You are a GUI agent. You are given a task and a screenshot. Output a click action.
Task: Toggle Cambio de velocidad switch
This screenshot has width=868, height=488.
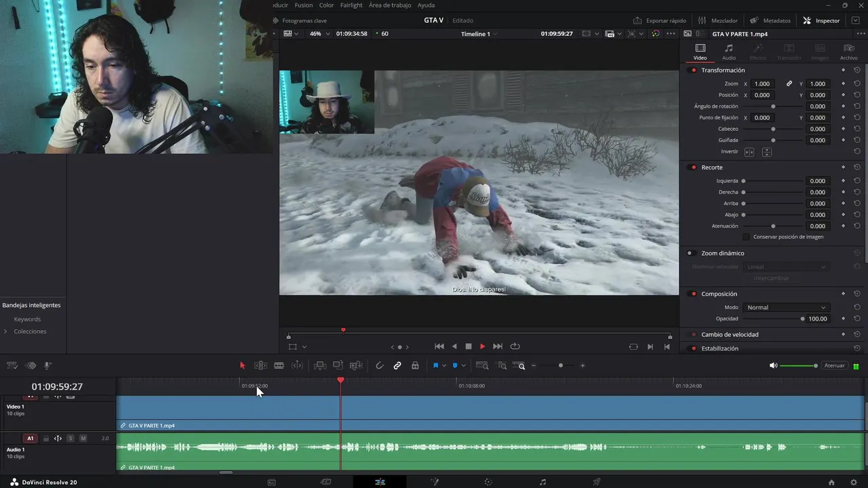(x=693, y=335)
